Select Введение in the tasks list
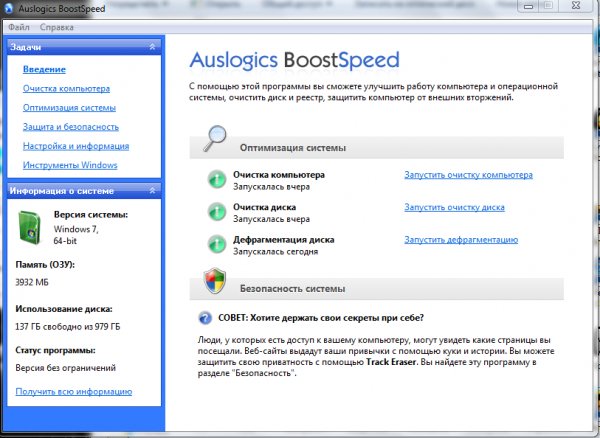600x438 pixels. [x=44, y=69]
